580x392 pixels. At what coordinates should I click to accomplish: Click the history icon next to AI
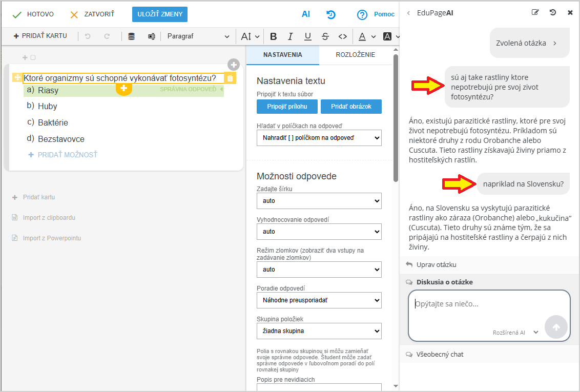coord(330,14)
